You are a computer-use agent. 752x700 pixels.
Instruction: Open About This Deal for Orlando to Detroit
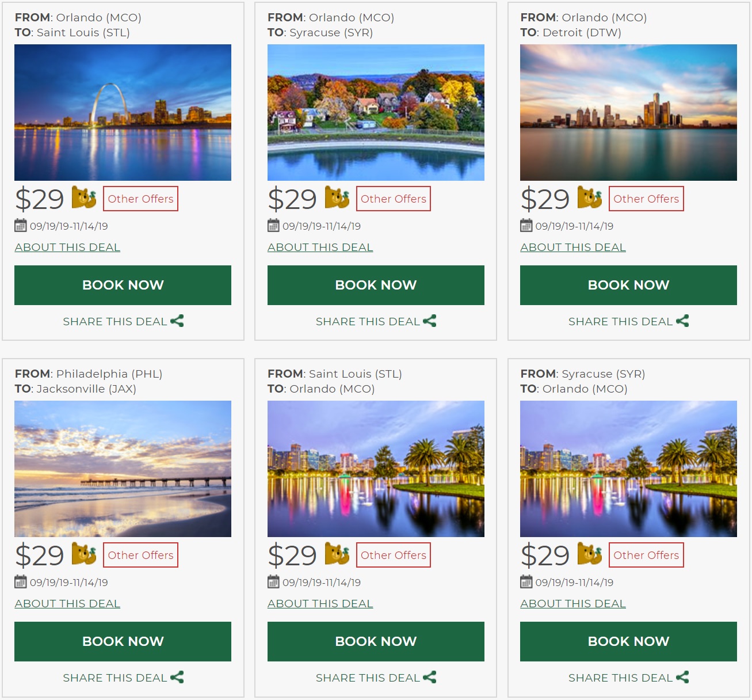coord(573,247)
